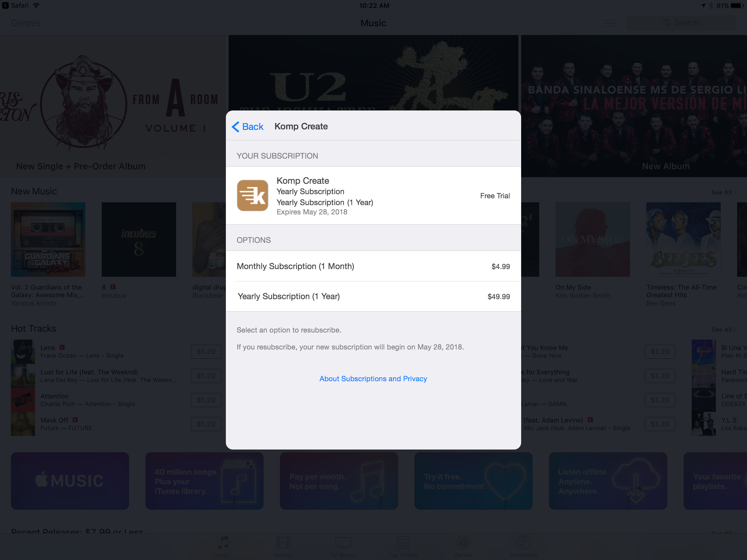Screen dimensions: 747x560
Task: Buy the Love and War track
Action: pyautogui.click(x=660, y=376)
